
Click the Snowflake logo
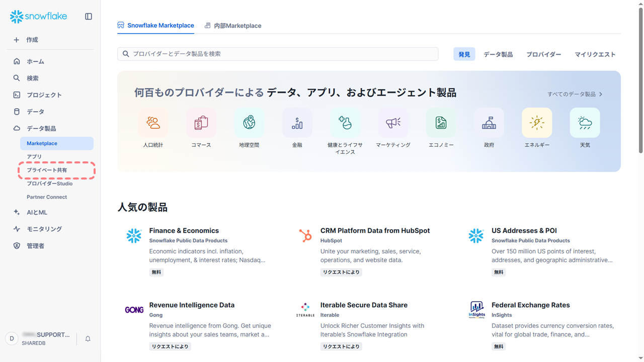tap(38, 17)
